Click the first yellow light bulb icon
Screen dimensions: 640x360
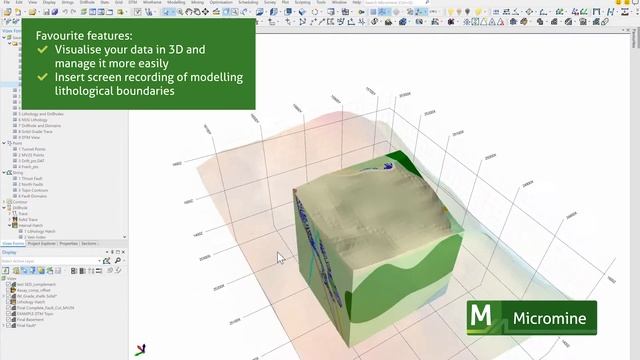(x=451, y=12)
